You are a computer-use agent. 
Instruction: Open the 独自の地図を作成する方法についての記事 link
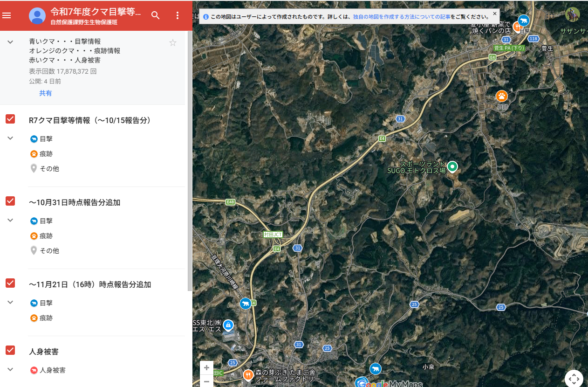[x=401, y=17]
